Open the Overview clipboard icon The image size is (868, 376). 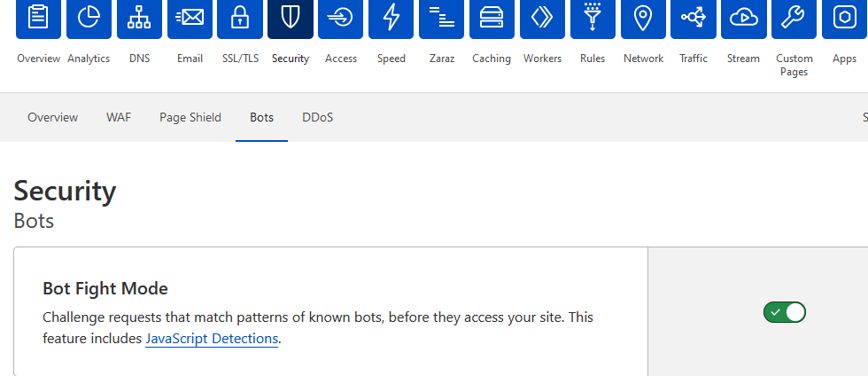(x=38, y=18)
